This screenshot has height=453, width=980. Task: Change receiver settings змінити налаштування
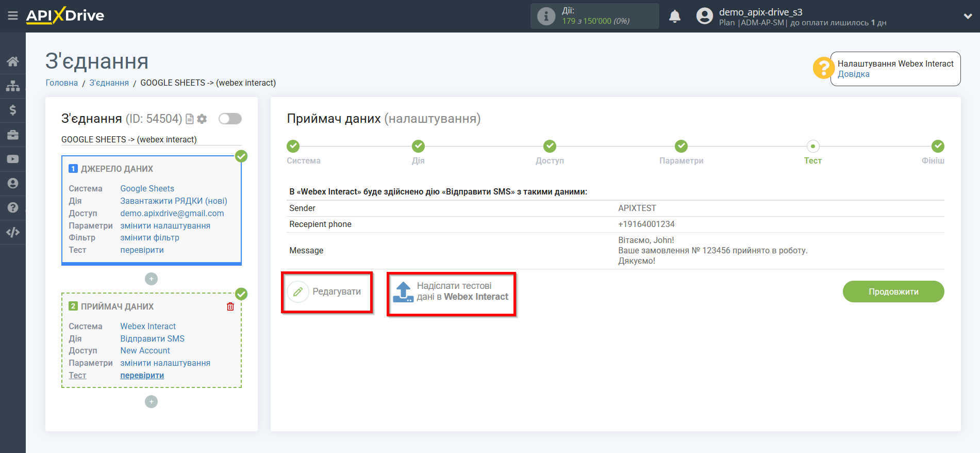[165, 363]
